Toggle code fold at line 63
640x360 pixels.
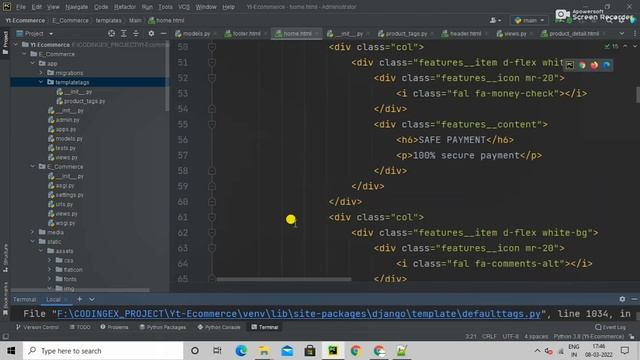(212, 249)
